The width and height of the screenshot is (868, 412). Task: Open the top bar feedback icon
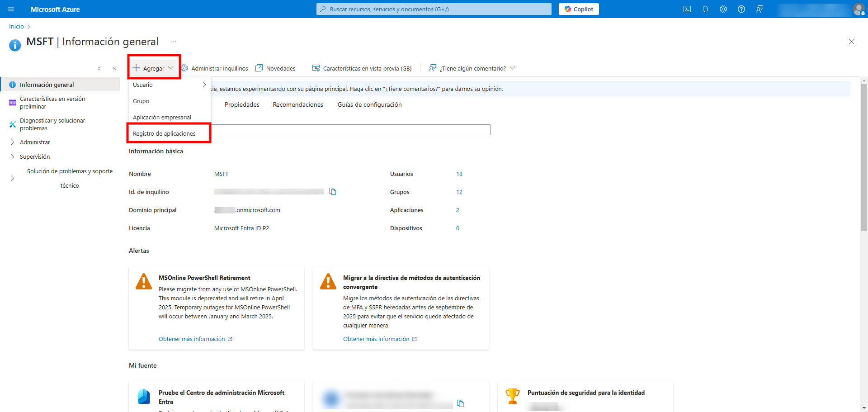pos(759,9)
